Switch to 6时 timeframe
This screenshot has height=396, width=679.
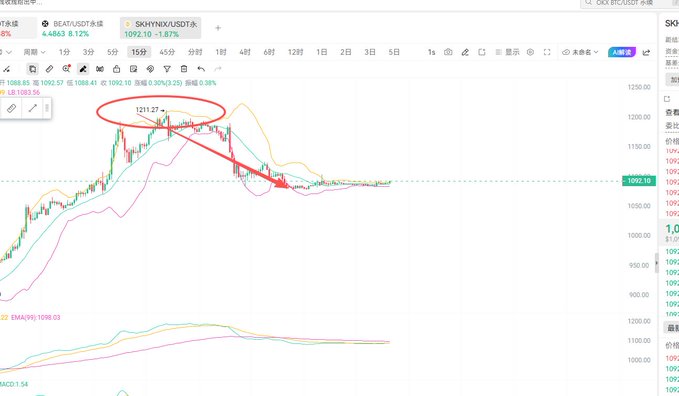click(269, 52)
